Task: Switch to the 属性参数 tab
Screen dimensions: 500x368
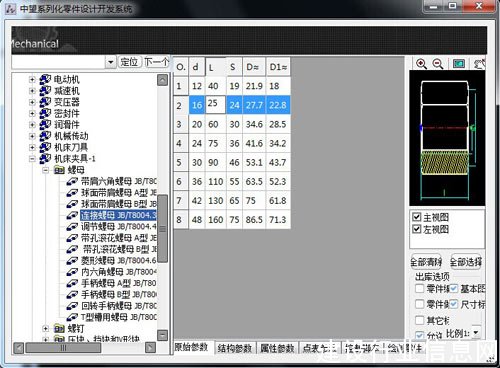Action: (x=277, y=348)
